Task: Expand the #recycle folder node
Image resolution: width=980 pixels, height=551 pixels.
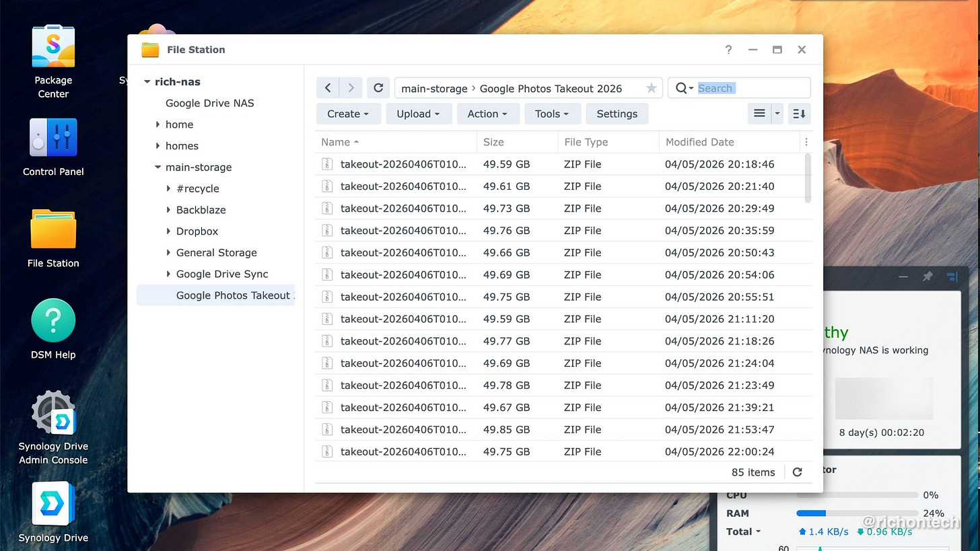Action: pyautogui.click(x=168, y=189)
